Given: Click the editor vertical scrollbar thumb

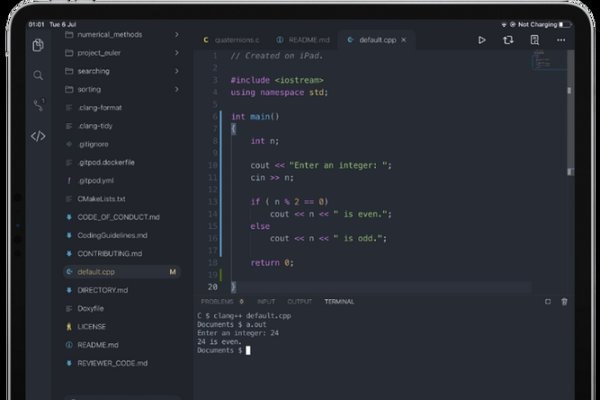Looking at the screenshot, I should point(569,90).
